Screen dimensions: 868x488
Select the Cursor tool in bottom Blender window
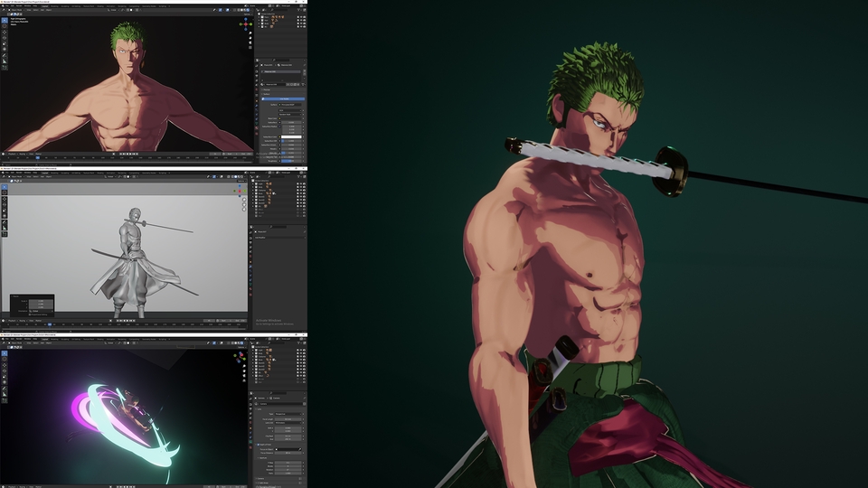pyautogui.click(x=5, y=359)
